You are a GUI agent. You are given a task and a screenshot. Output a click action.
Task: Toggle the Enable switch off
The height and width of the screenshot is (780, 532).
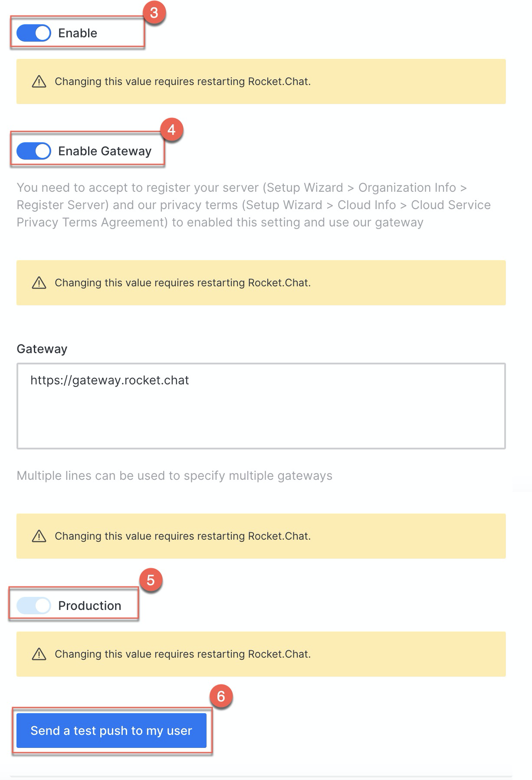click(x=34, y=33)
